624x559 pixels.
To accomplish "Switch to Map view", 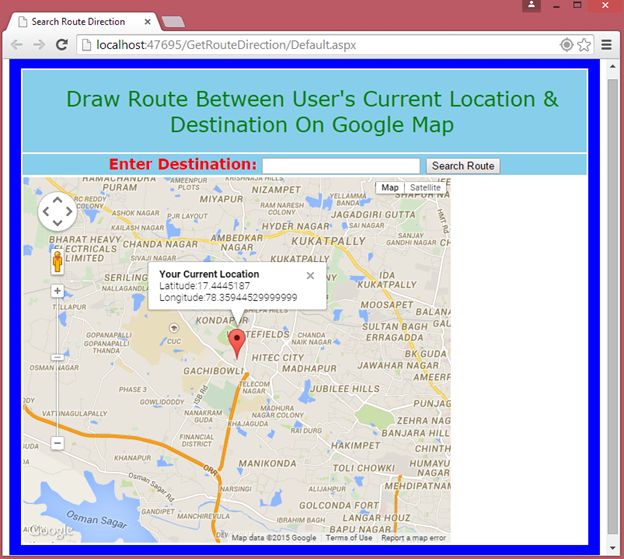I will tap(390, 187).
